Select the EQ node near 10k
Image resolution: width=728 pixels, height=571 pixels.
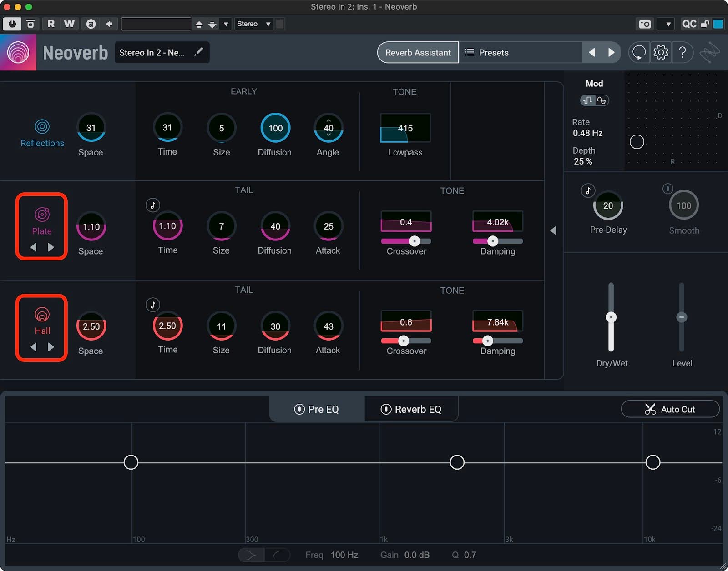653,462
